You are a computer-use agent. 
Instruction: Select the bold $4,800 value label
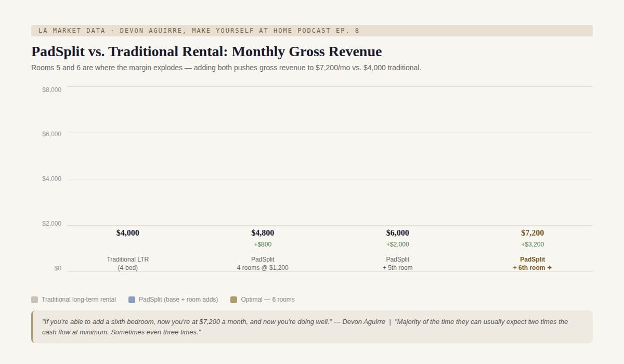click(263, 233)
